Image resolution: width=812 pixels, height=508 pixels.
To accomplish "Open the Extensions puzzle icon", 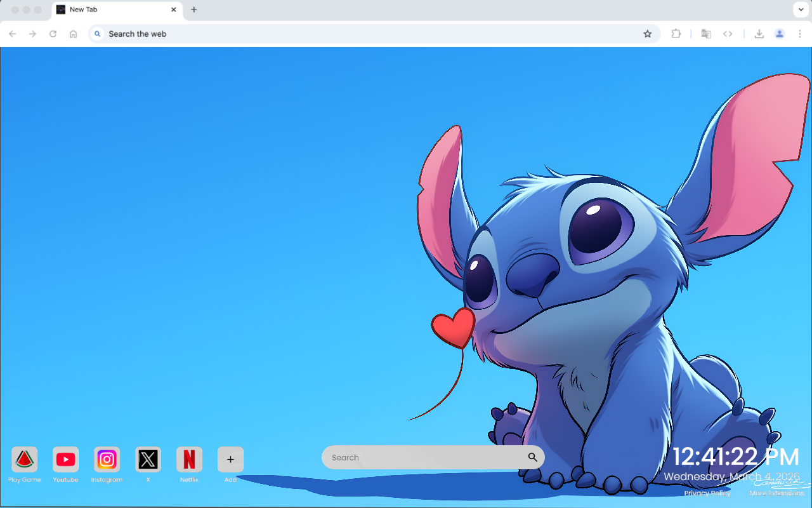I will tap(676, 34).
